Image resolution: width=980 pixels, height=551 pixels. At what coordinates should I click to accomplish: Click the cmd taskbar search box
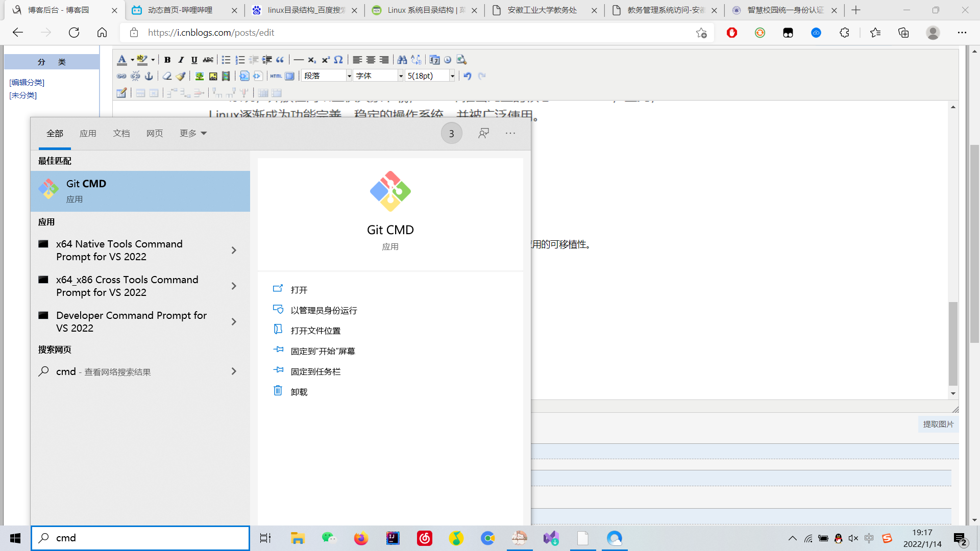tap(148, 538)
